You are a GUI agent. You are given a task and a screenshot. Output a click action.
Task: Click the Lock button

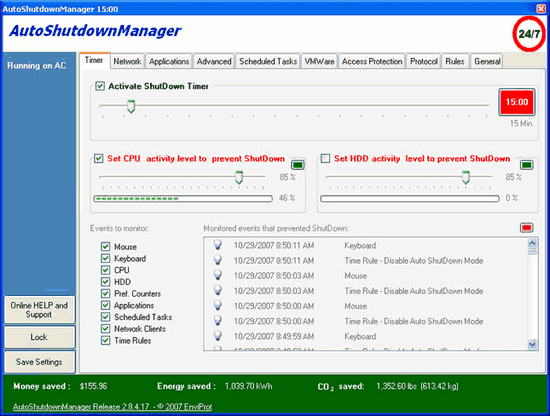39,337
